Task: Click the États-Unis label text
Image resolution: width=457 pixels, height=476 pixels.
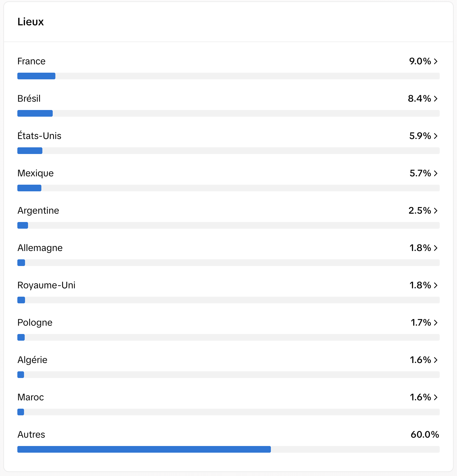Action: point(39,136)
